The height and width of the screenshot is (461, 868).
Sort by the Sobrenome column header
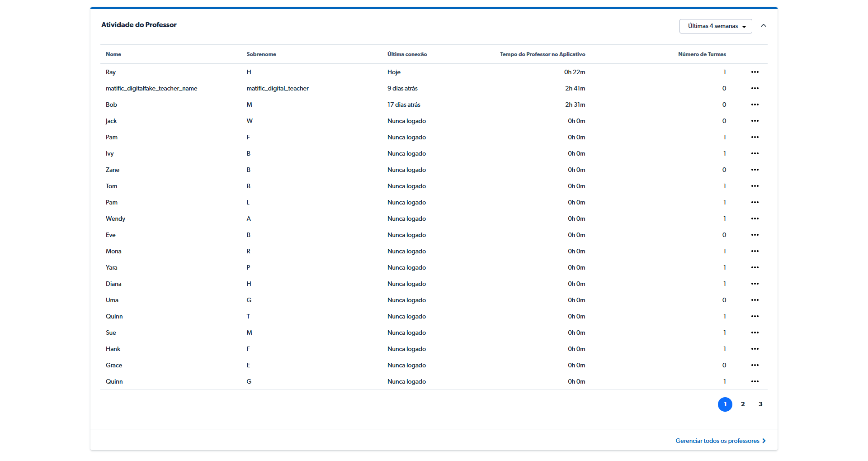click(261, 54)
